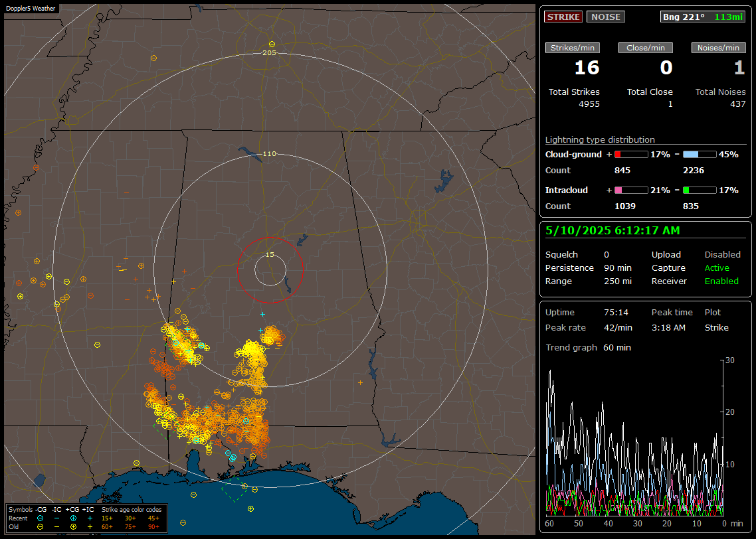Click the Upload status Disabled
The image size is (756, 539).
722,255
